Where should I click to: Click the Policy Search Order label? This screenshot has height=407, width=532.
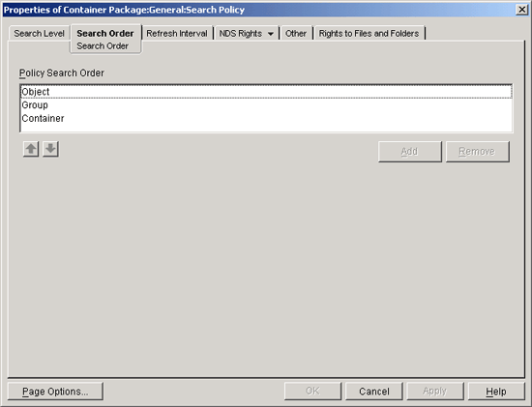point(61,73)
